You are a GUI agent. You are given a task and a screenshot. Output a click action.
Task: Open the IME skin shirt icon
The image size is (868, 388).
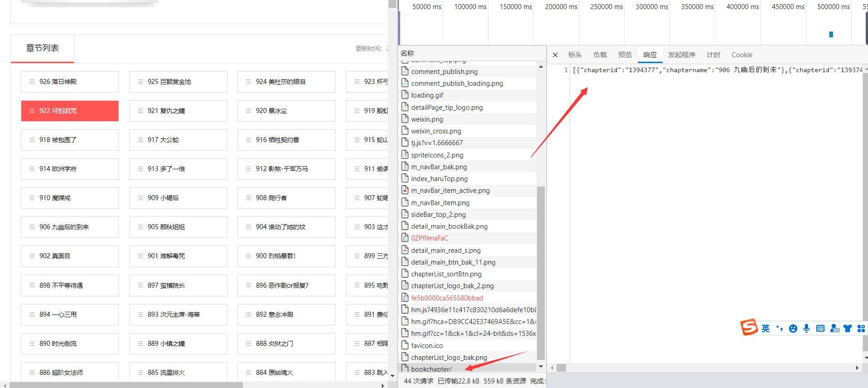(x=848, y=329)
